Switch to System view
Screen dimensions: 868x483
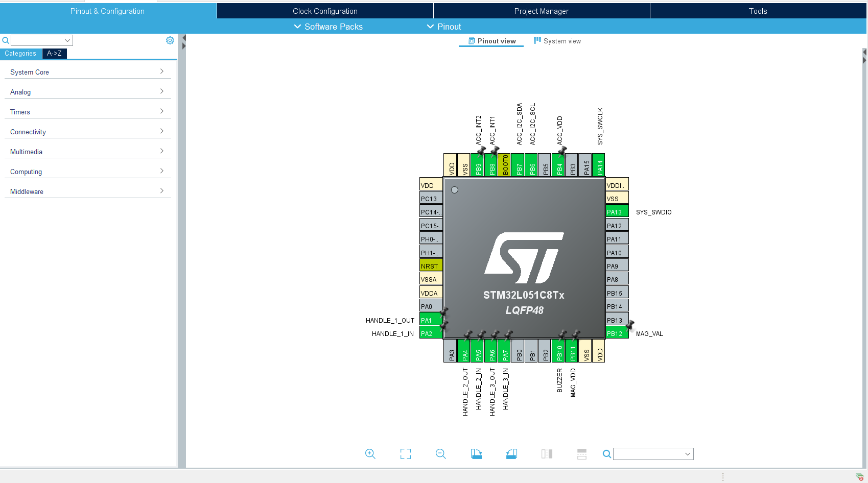pyautogui.click(x=557, y=41)
